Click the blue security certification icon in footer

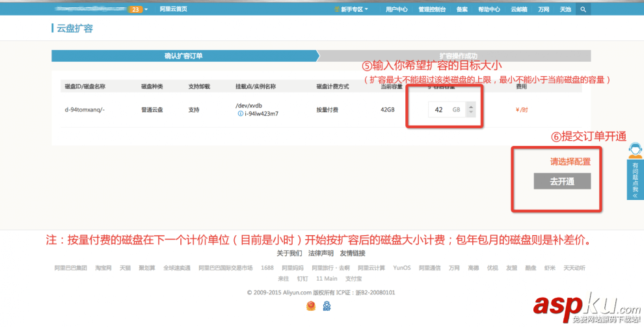pos(327,306)
